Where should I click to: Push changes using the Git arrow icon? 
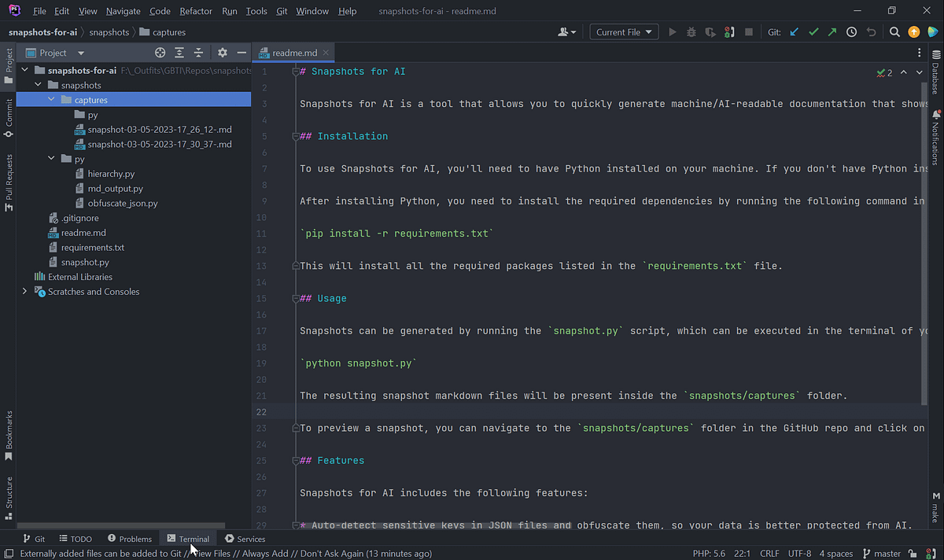(832, 31)
